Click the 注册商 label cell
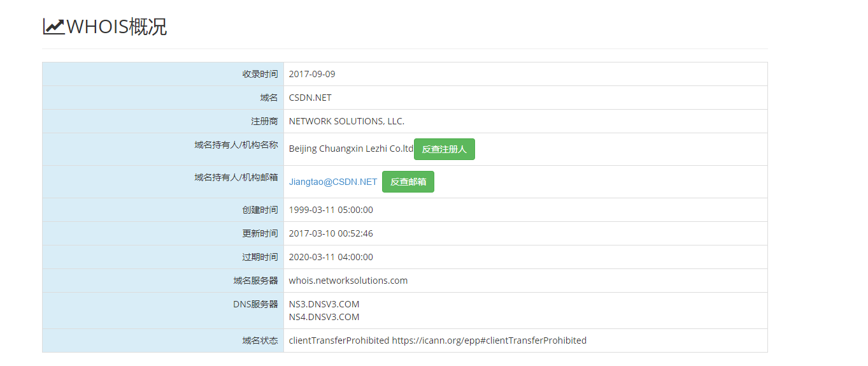The height and width of the screenshot is (366, 868). pos(163,121)
